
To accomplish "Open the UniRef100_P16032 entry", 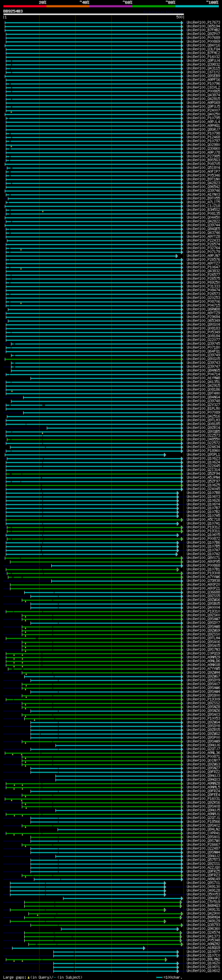I will tap(203, 57).
